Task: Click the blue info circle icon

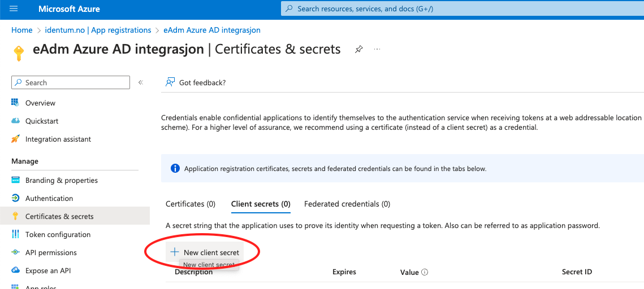Action: point(175,168)
